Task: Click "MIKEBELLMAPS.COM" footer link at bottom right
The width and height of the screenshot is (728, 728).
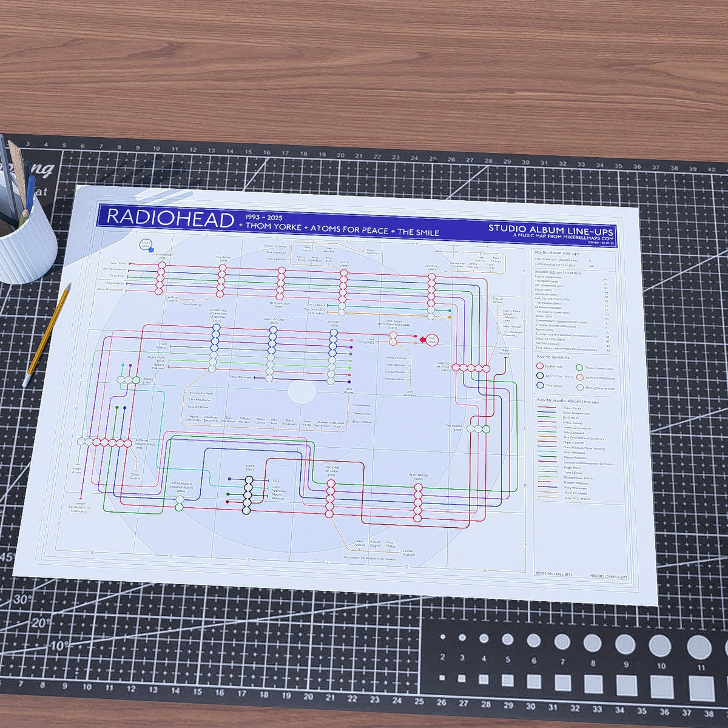Action: point(608,577)
